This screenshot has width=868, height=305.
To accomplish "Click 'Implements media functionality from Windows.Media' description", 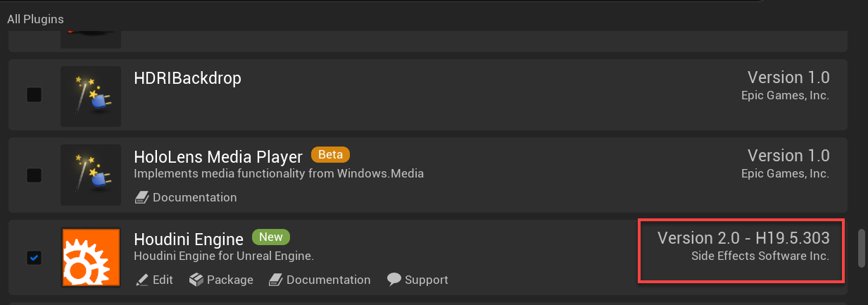I will (279, 173).
